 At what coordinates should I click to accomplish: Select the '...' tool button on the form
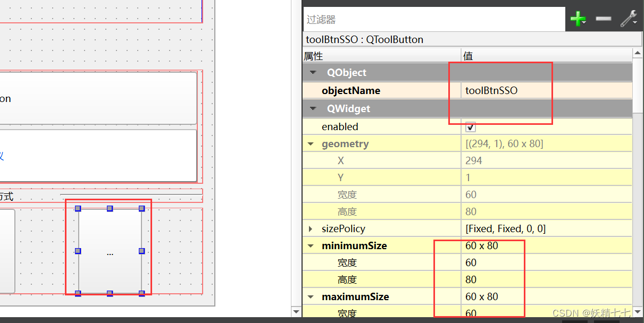(x=110, y=251)
